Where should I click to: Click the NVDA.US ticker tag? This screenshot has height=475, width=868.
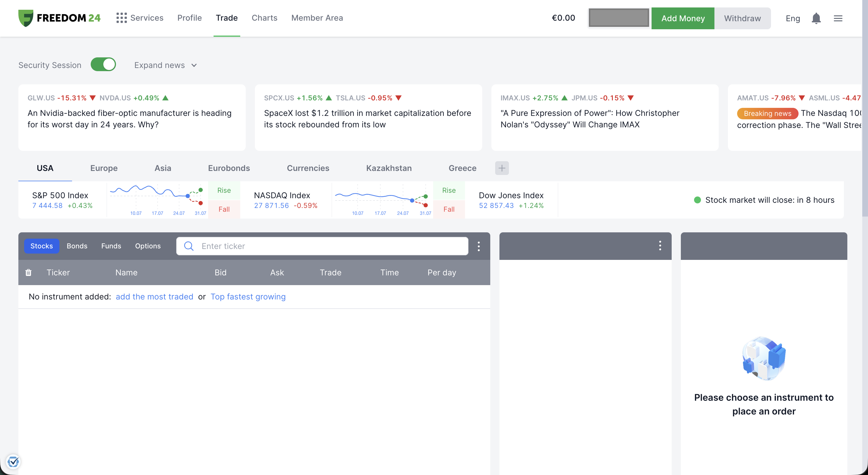pos(115,98)
